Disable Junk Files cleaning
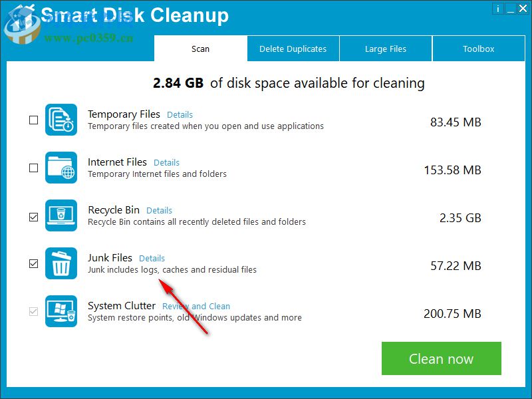 coord(33,263)
